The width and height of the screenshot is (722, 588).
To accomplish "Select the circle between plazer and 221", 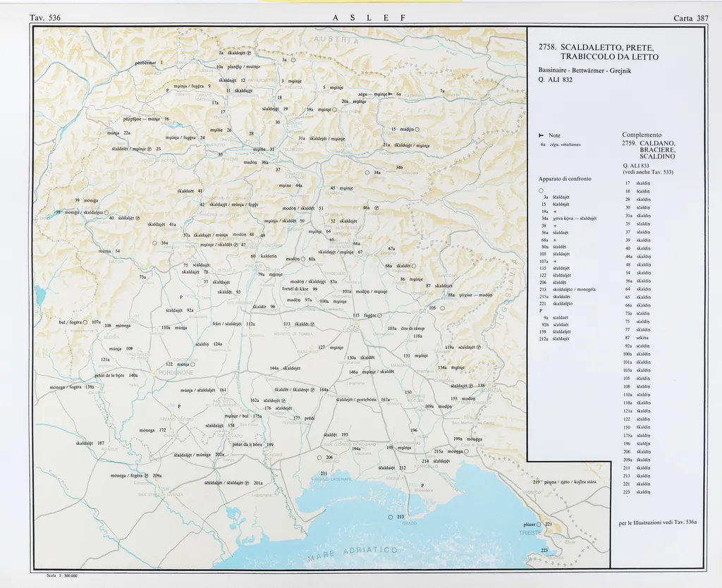I will click(539, 525).
